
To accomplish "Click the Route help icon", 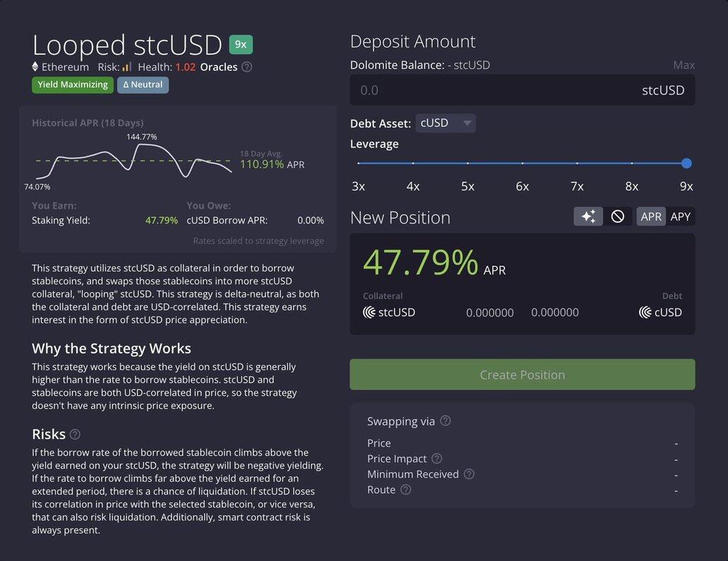I will (x=406, y=490).
